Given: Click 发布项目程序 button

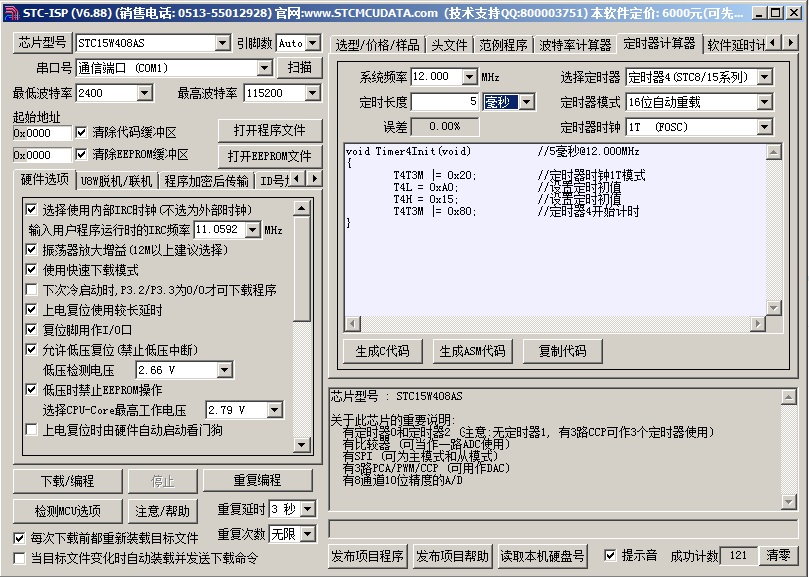Looking at the screenshot, I should coord(367,556).
